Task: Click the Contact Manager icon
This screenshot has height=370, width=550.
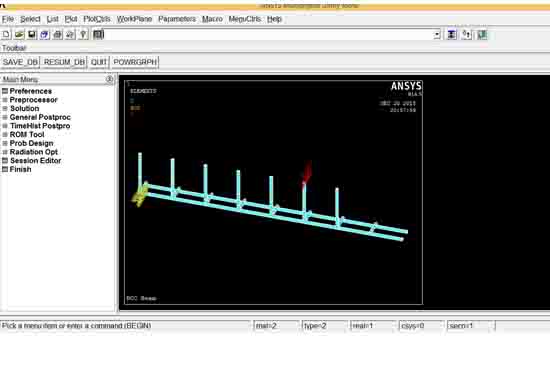Action: (x=482, y=34)
